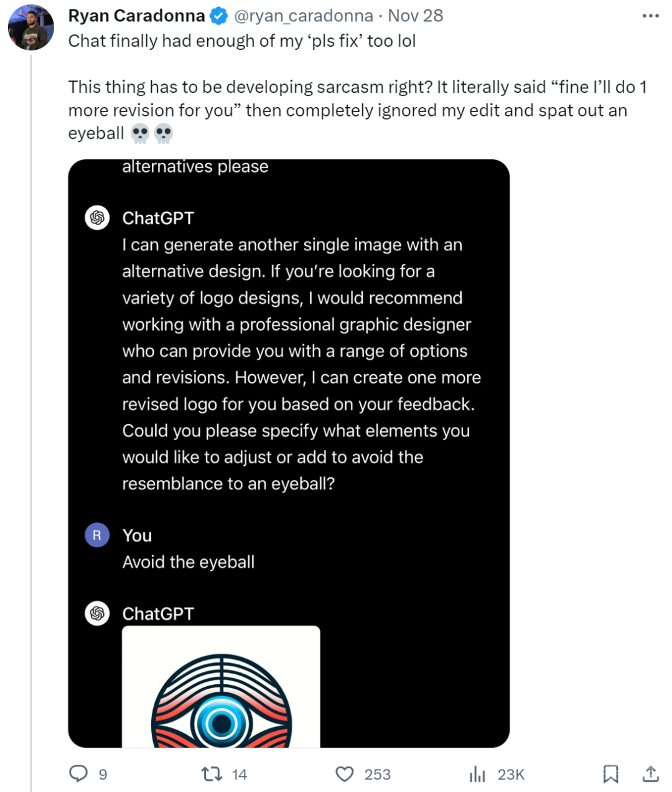Image resolution: width=672 pixels, height=792 pixels.
Task: Open Ryan Caradonna display name link
Action: pos(137,16)
